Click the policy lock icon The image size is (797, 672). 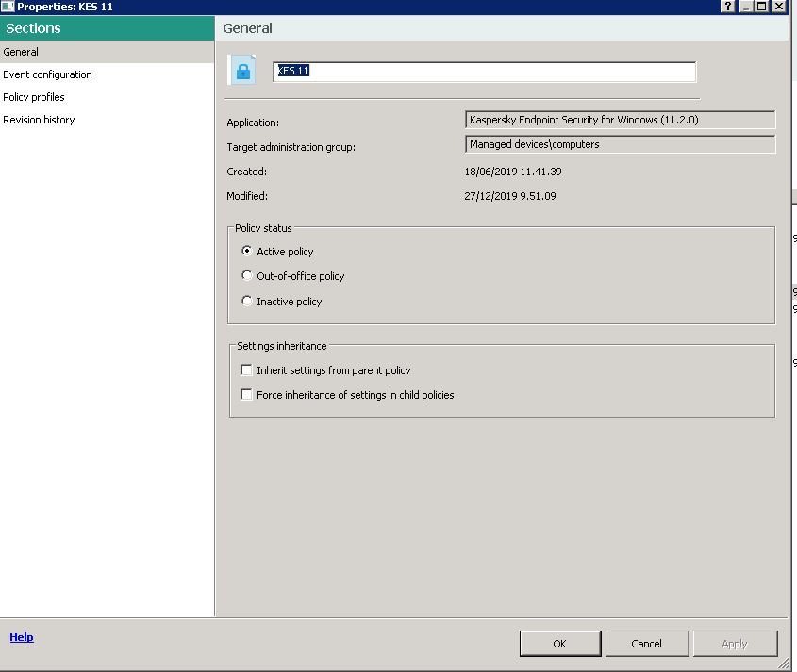point(242,70)
